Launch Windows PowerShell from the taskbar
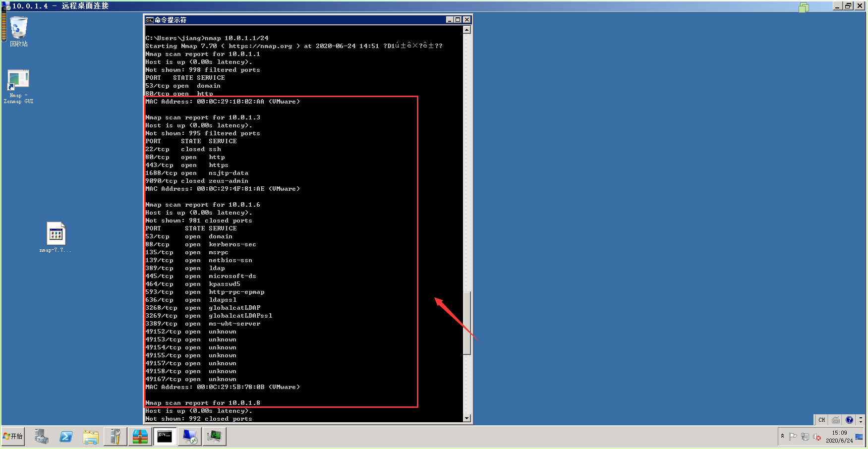868x449 pixels. click(x=66, y=437)
